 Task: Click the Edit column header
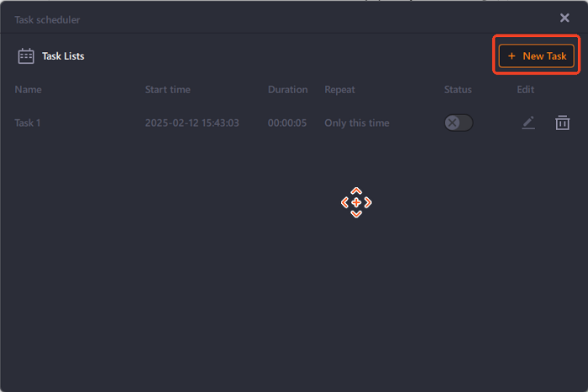[525, 90]
